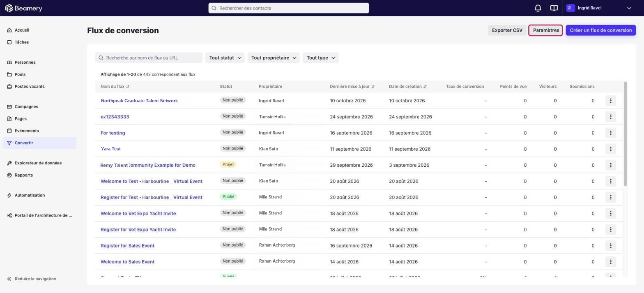Open actions menu for ex12343333 row
The height and width of the screenshot is (293, 644).
[x=611, y=117]
